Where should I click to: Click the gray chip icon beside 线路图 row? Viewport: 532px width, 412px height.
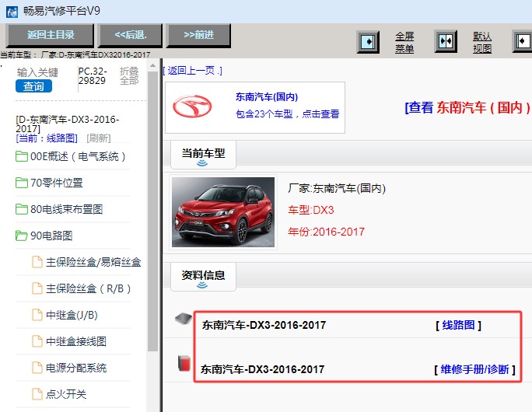(x=184, y=319)
